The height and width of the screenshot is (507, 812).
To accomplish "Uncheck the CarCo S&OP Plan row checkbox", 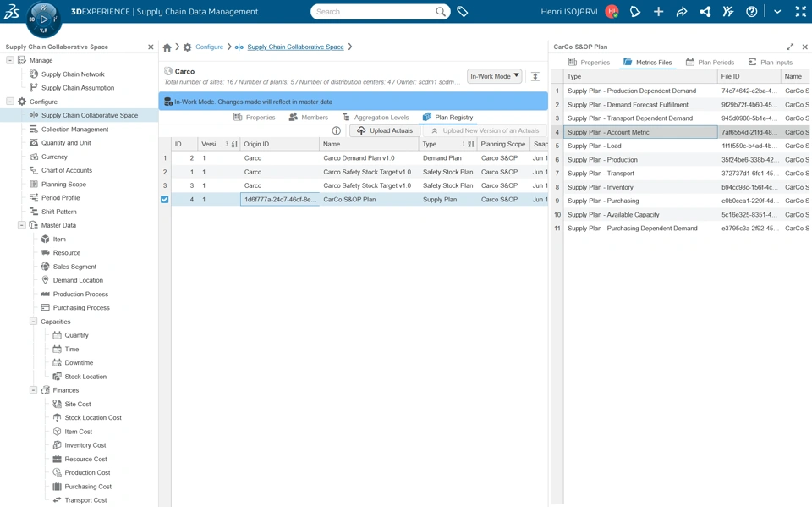I will (165, 200).
